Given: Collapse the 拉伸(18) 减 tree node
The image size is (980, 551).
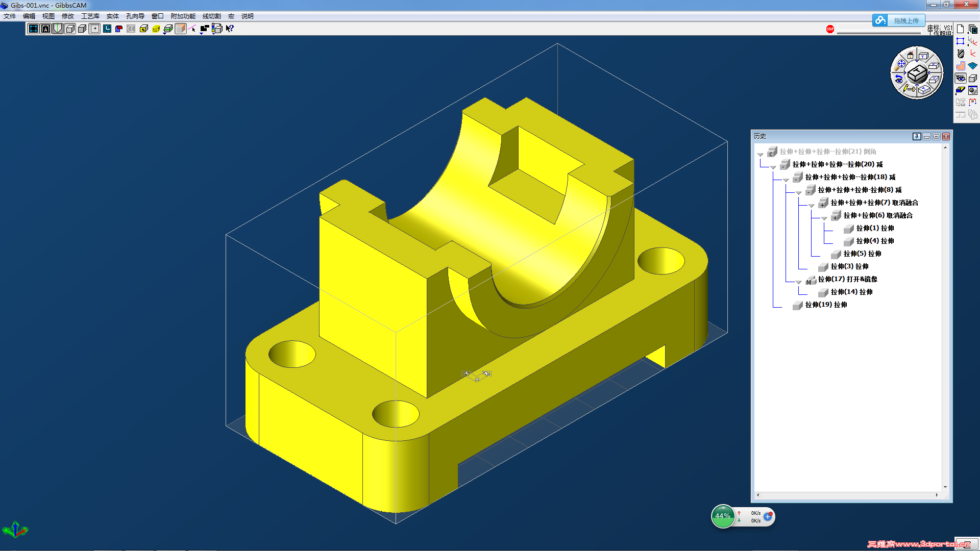Looking at the screenshot, I should coord(786,180).
